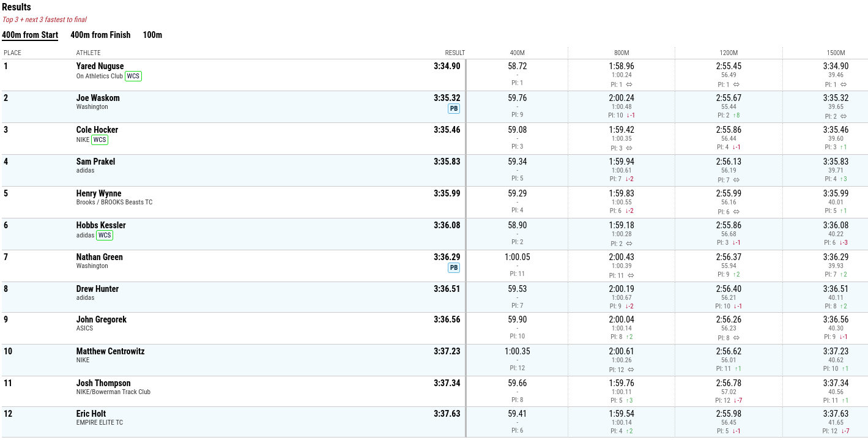Open athlete Yared Nuguse's name link
Viewport: 868px width, 440px height.
100,66
